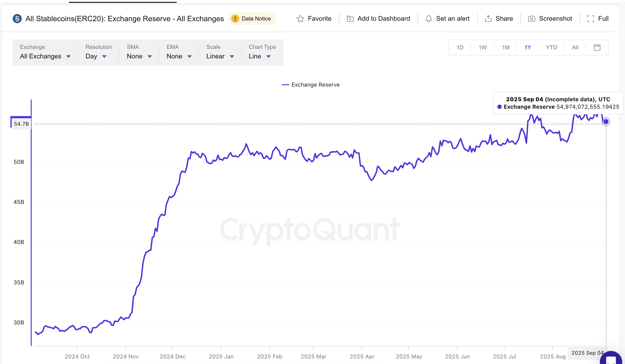
Task: Expand the Exchange dropdown
Action: click(45, 56)
